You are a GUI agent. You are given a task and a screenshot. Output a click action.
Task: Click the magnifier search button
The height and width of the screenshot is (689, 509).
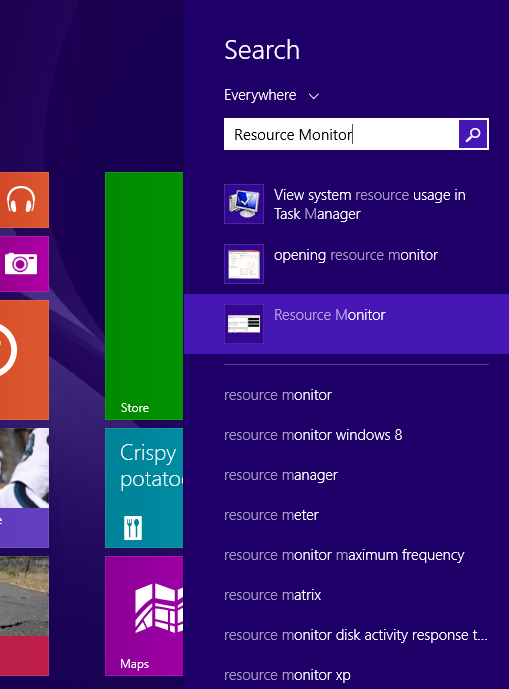pos(473,134)
